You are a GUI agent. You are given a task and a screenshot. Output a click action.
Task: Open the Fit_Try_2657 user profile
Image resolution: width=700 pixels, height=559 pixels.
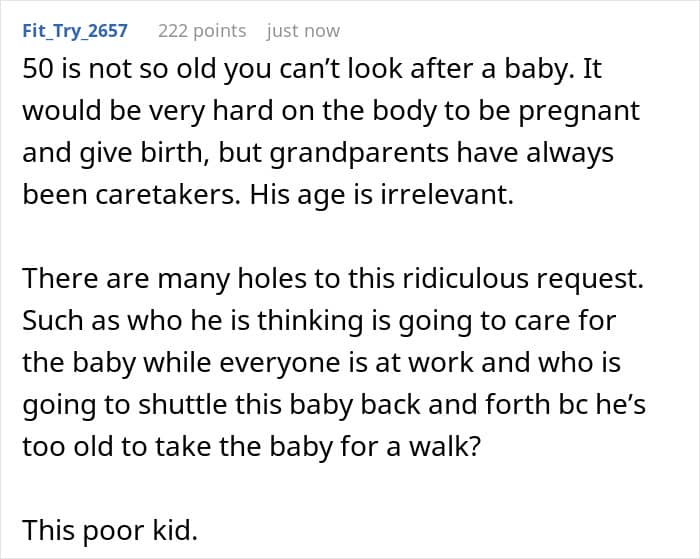(x=75, y=31)
